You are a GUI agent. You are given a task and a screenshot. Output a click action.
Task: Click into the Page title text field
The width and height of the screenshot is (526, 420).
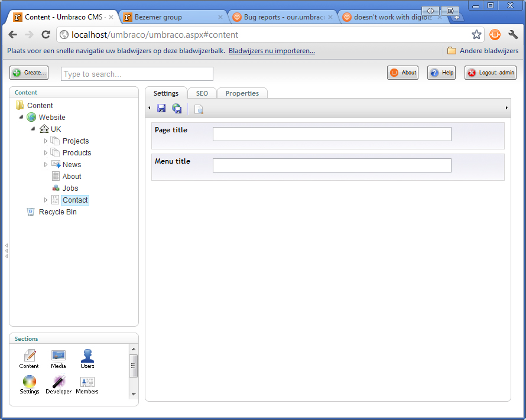pyautogui.click(x=332, y=134)
